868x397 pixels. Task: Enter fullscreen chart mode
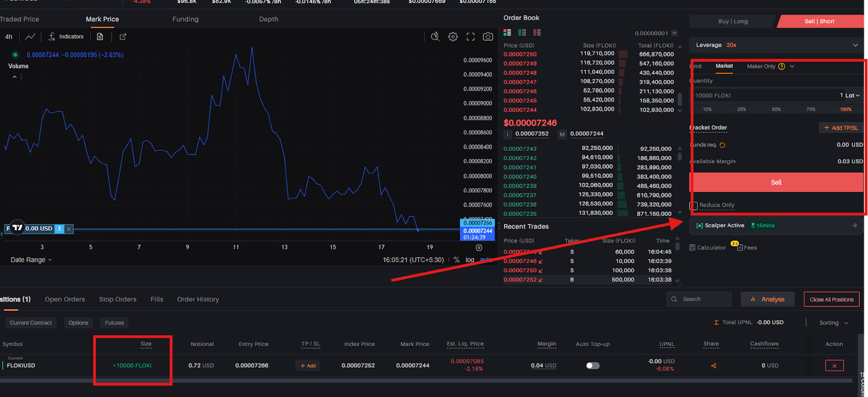coord(470,36)
